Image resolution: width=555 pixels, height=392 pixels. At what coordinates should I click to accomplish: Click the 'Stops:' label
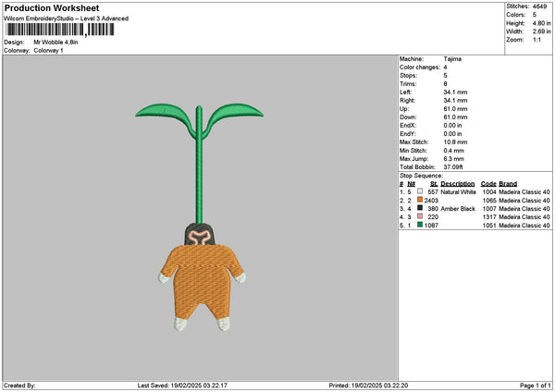tap(409, 76)
